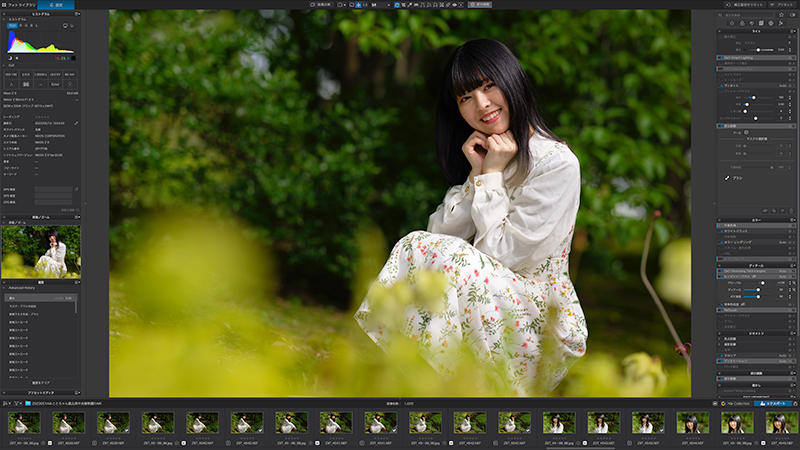Click the エクスポート export button
This screenshot has height=450, width=800.
(772, 404)
